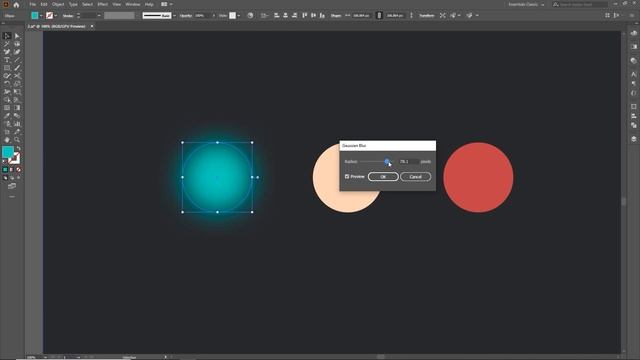Select the Rotate tool
Image resolution: width=640 pixels, height=360 pixels.
[7, 84]
